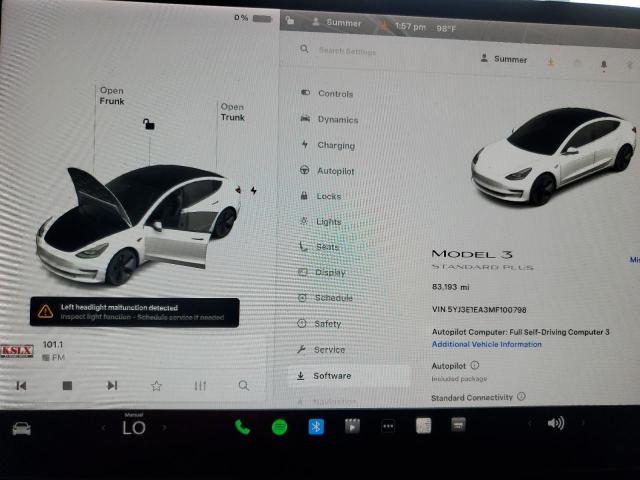Open the Service settings menu

pos(321,349)
